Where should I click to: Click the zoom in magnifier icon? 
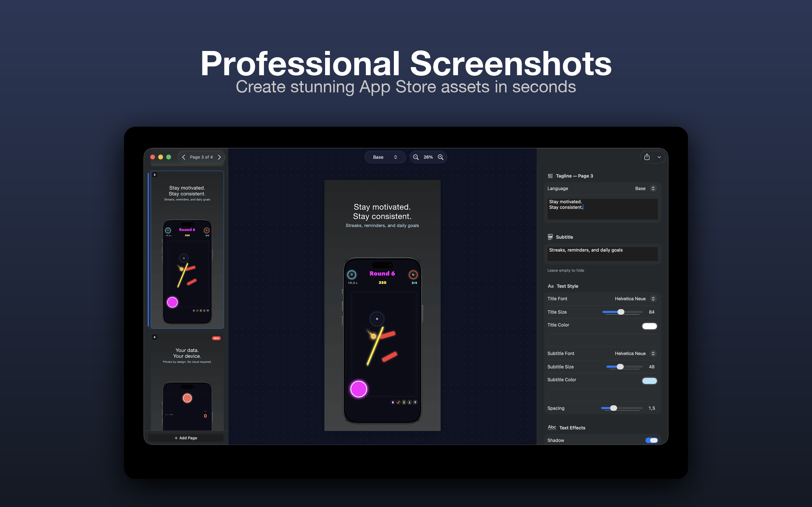[441, 157]
